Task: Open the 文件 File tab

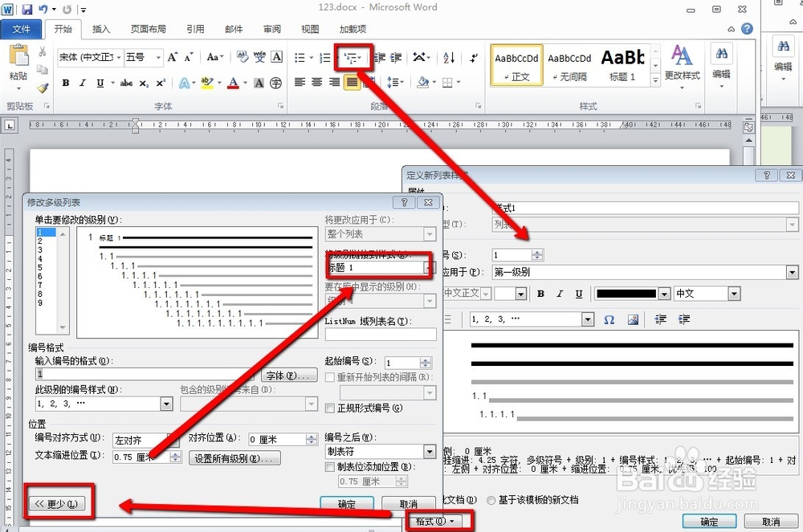Action: pos(21,29)
